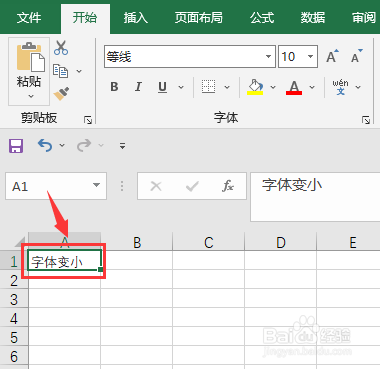Click formula bar text 字体变小
This screenshot has width=380, height=369.
click(x=292, y=185)
